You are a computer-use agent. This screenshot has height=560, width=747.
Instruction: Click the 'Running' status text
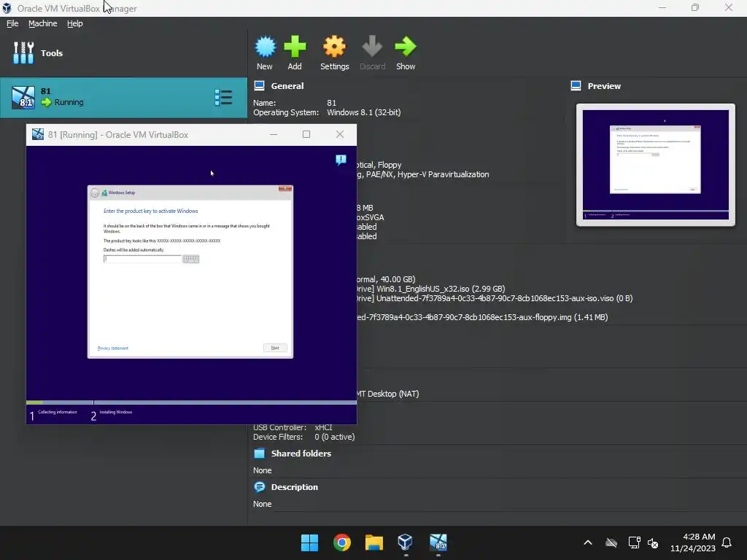point(69,102)
